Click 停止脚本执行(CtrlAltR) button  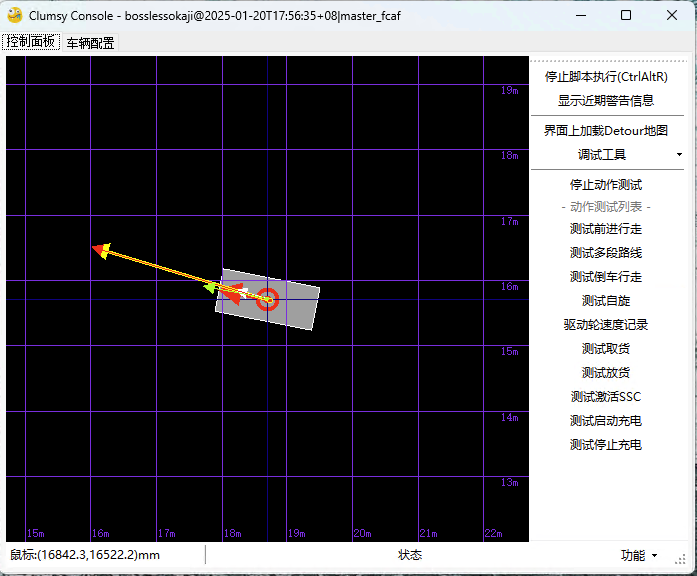[x=606, y=76]
